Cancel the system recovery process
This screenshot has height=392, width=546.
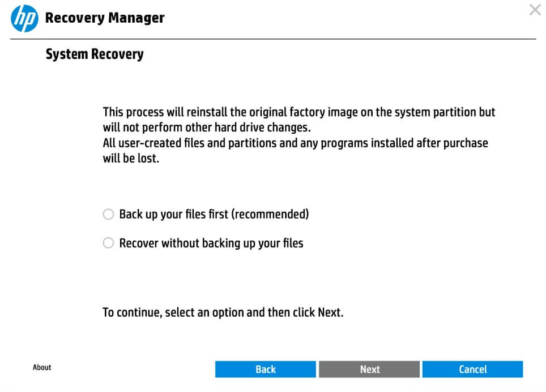[473, 369]
